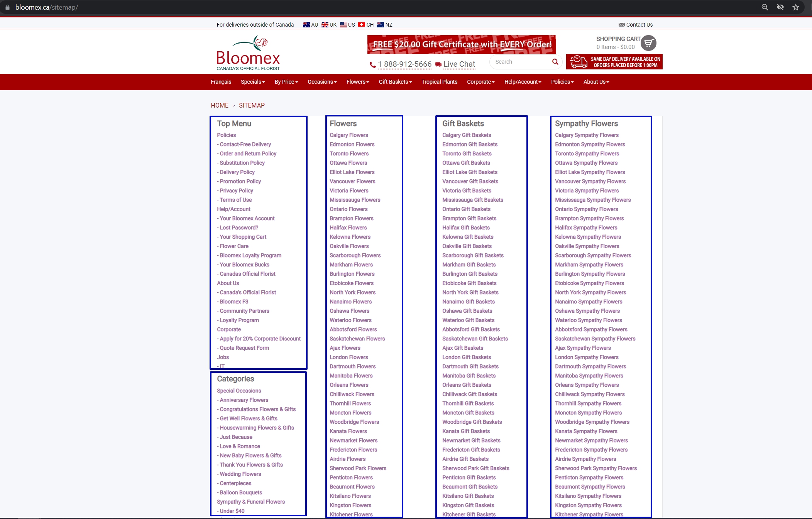Open Calgary Flowers link
Screen dimensions: 812x519
(x=349, y=135)
